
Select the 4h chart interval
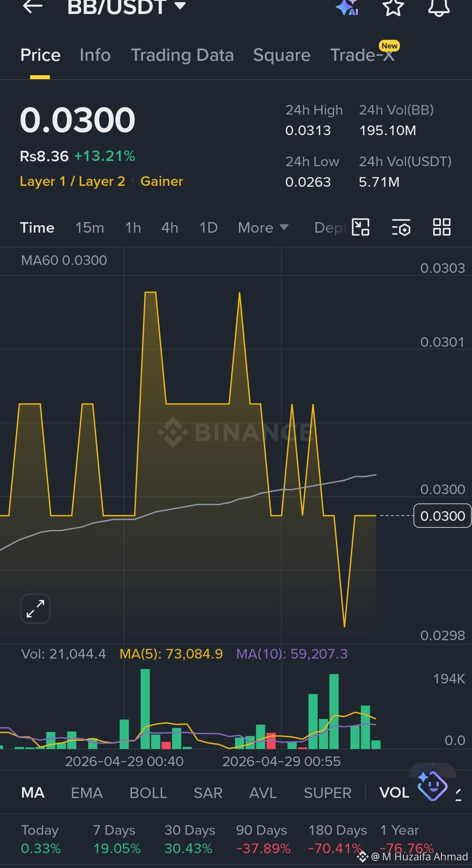click(170, 227)
